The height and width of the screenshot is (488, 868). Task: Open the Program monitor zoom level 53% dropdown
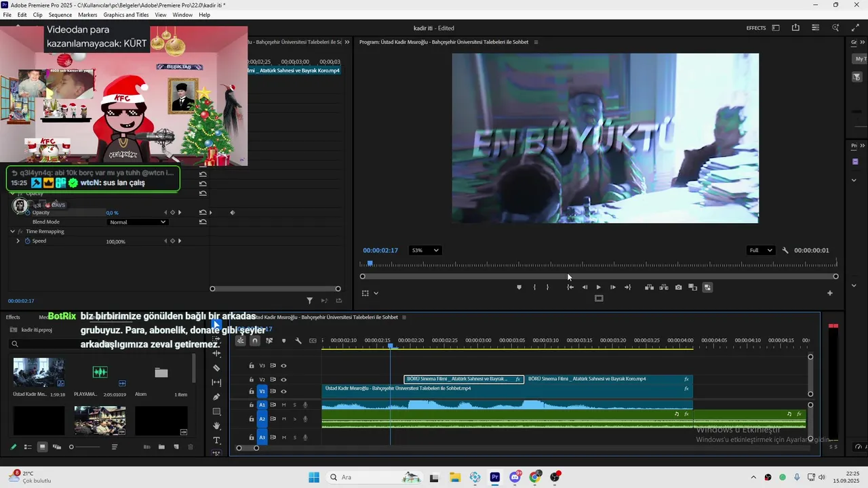(x=425, y=250)
